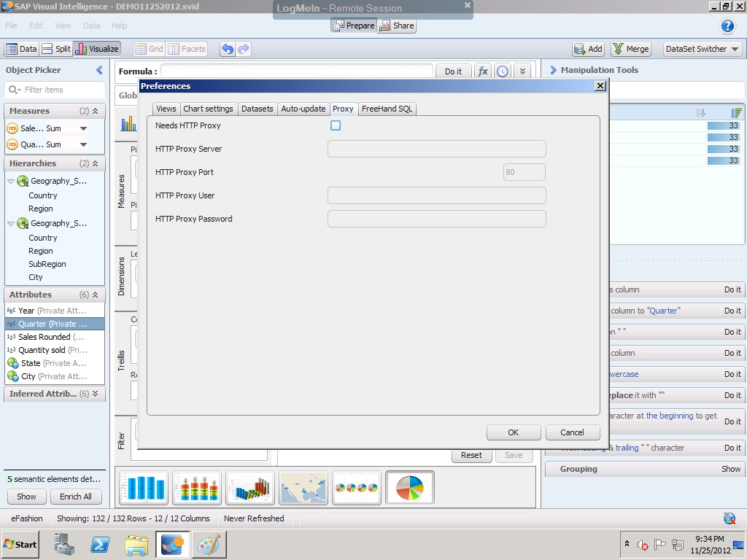The width and height of the screenshot is (747, 560).
Task: Enable the Needs HTTP Proxy checkbox
Action: 336,125
